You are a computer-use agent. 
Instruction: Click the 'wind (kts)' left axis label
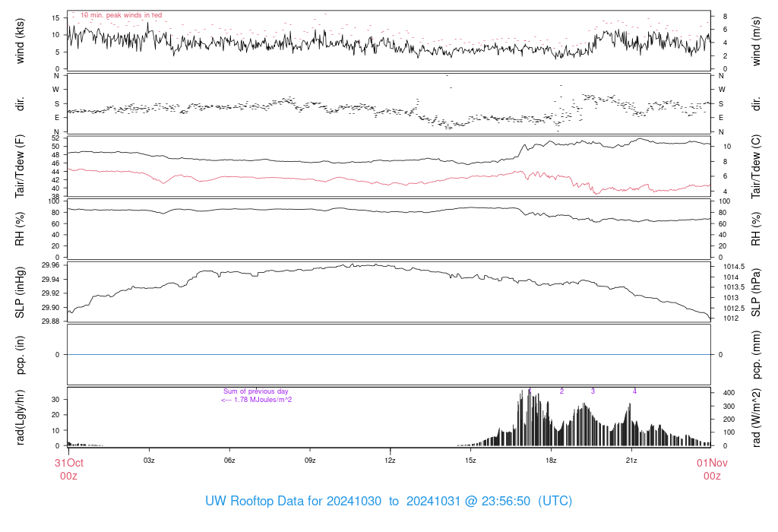21,40
